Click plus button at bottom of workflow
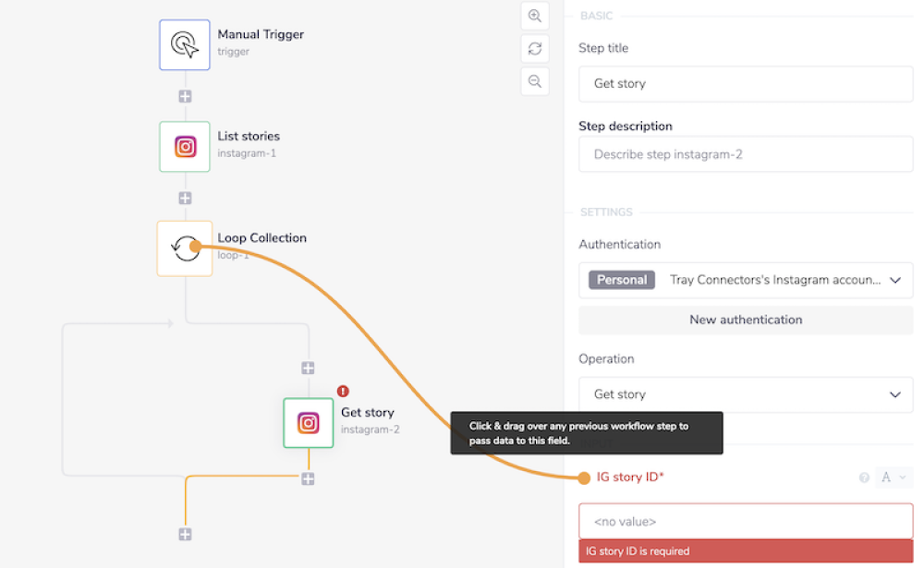924x568 pixels. click(x=185, y=534)
